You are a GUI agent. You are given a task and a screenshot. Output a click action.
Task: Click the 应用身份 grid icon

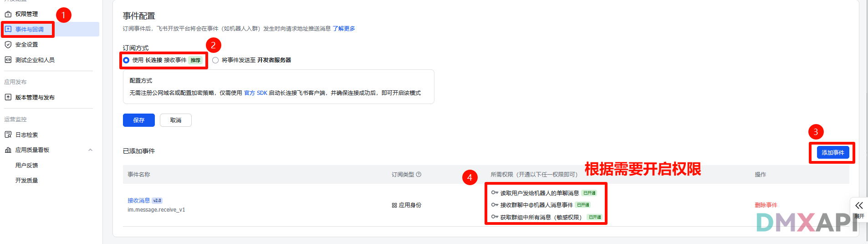click(394, 205)
